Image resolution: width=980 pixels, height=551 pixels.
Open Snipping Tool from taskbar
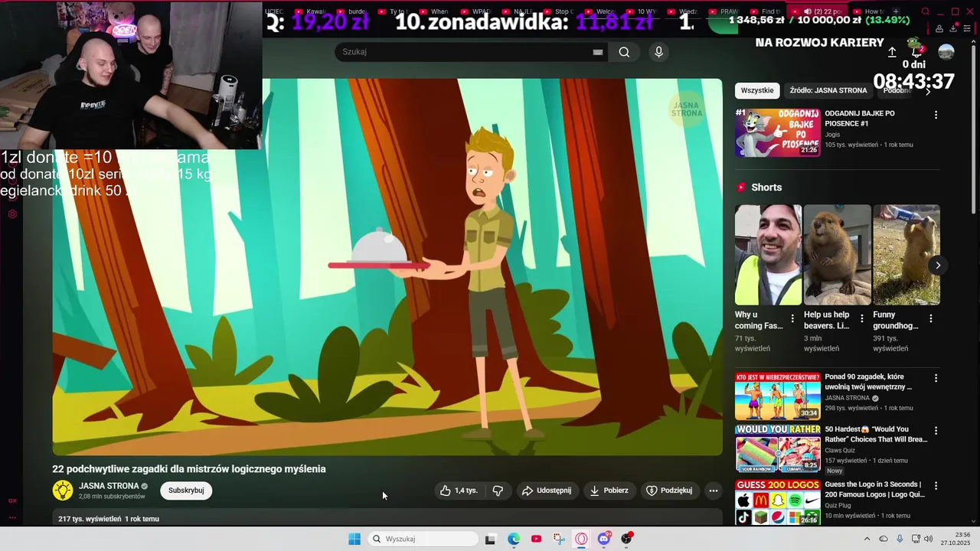(559, 539)
